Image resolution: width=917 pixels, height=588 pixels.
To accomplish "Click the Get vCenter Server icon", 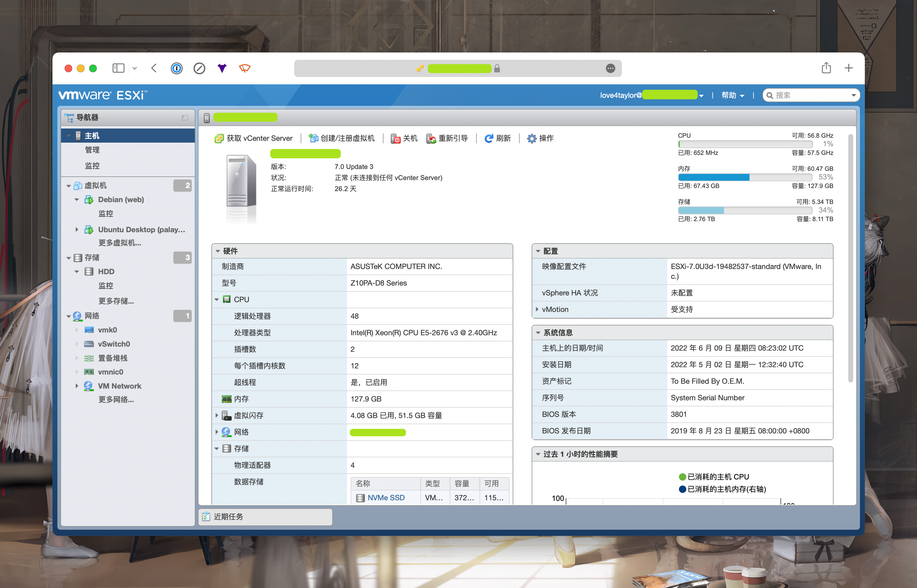I will [219, 138].
